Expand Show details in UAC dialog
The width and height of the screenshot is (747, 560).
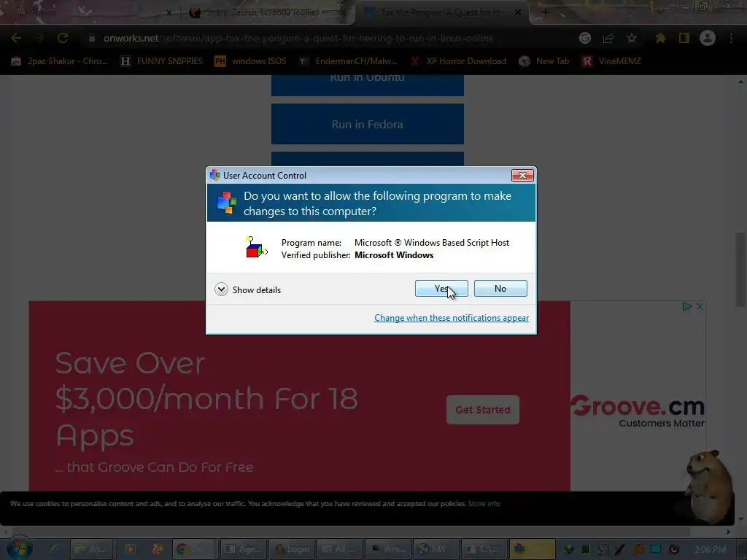pos(248,289)
